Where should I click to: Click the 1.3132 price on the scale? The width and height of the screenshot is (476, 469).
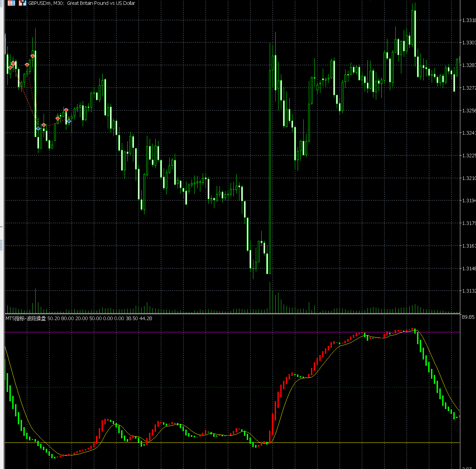click(x=468, y=291)
